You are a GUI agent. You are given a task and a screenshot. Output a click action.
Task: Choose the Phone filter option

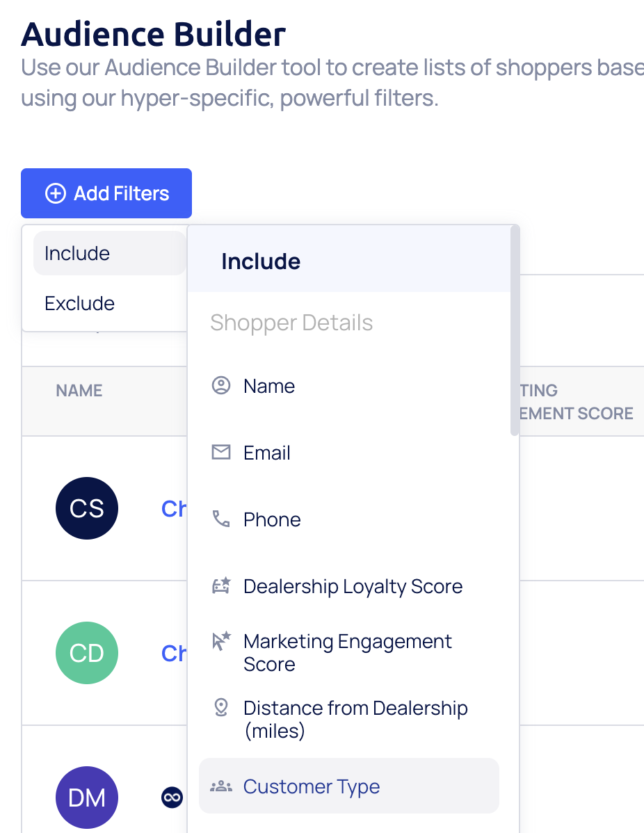pyautogui.click(x=272, y=519)
